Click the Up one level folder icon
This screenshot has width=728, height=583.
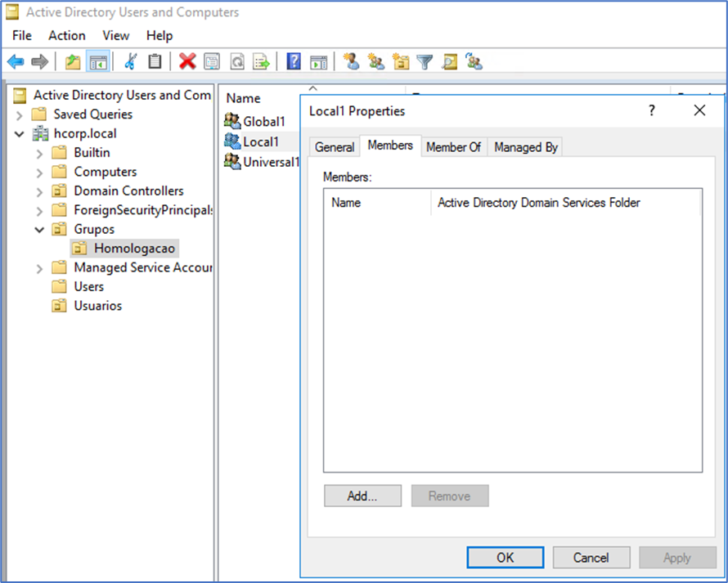[x=74, y=61]
